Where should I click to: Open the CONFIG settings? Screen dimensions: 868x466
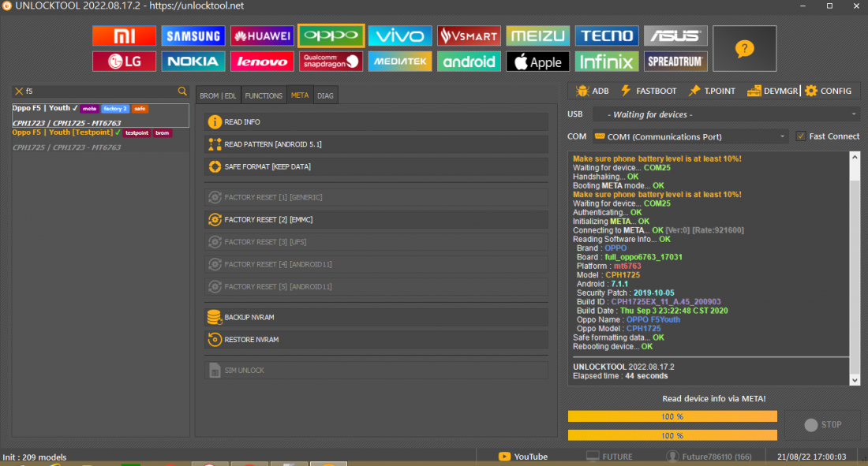829,91
